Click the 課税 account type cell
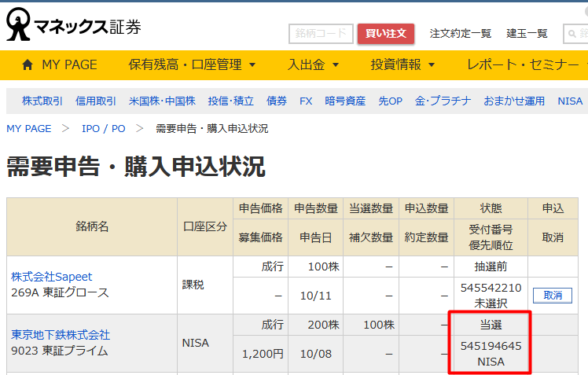588x375 pixels. click(x=205, y=285)
